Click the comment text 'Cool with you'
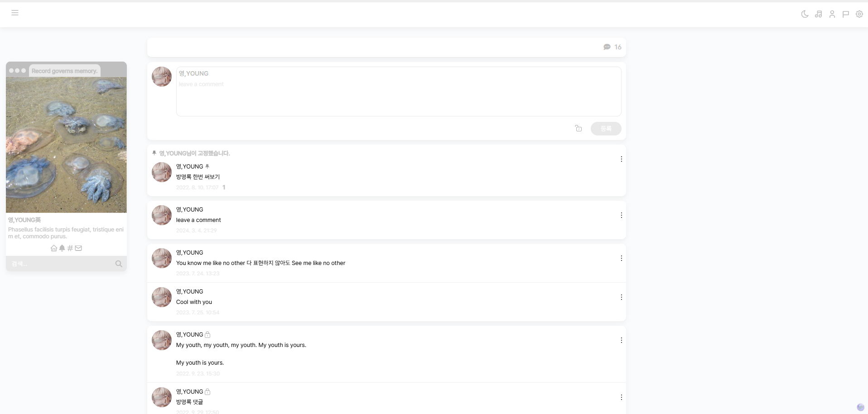This screenshot has height=414, width=868. [194, 302]
